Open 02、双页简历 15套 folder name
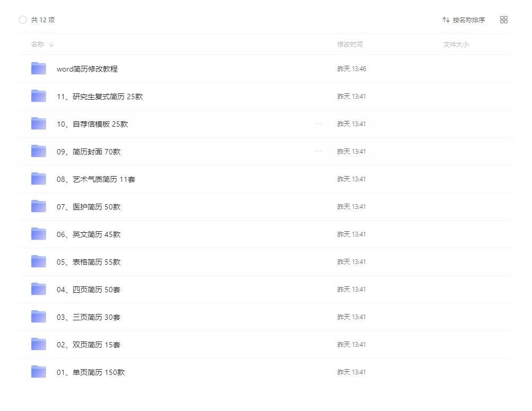Image resolution: width=532 pixels, height=411 pixels. coord(89,345)
